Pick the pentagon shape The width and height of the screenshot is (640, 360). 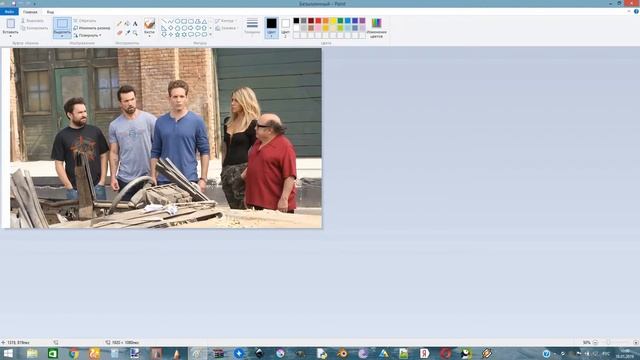178,28
